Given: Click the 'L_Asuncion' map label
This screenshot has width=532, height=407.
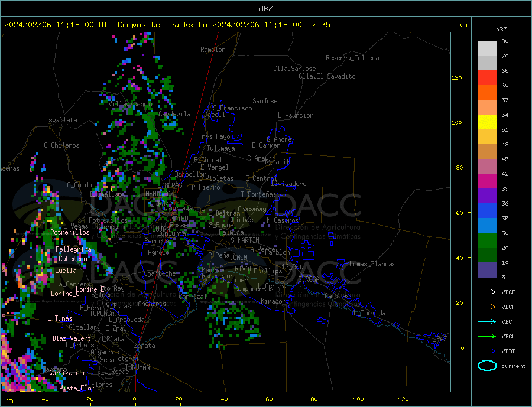Looking at the screenshot, I should 296,115.
